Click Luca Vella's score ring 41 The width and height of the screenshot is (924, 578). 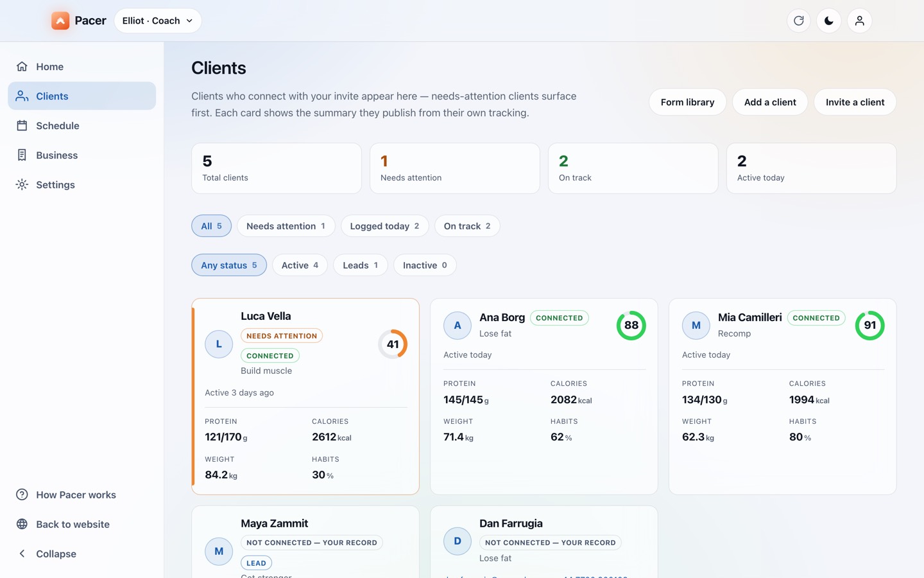pos(393,344)
